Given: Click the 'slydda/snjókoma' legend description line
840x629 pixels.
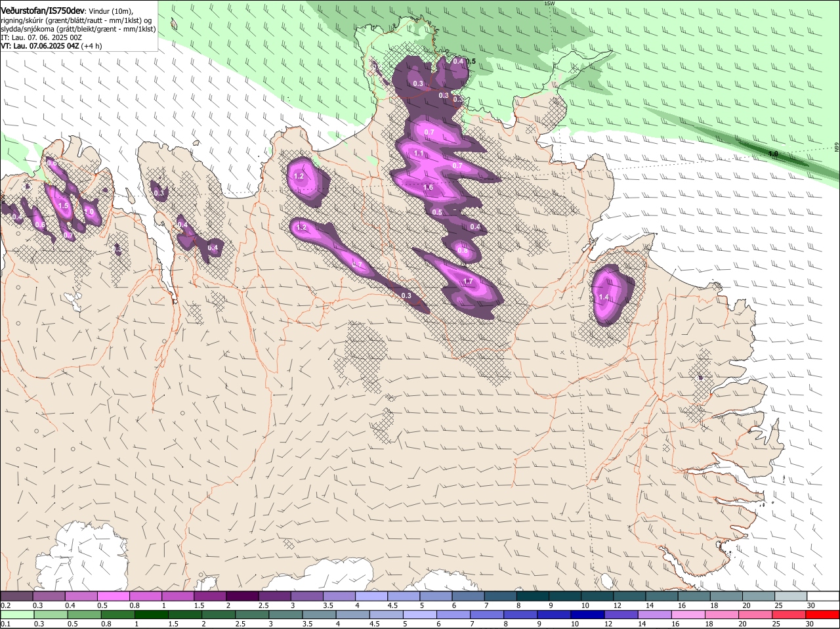Looking at the screenshot, I should pos(78,29).
